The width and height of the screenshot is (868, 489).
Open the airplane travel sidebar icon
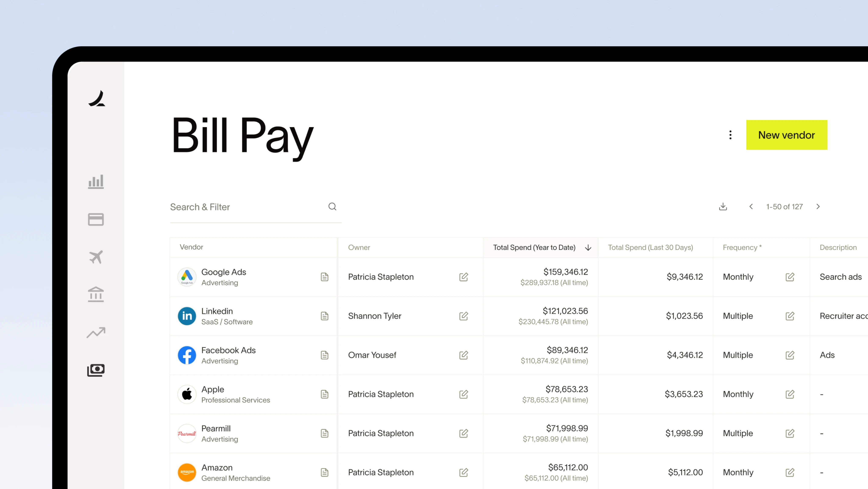tap(96, 257)
